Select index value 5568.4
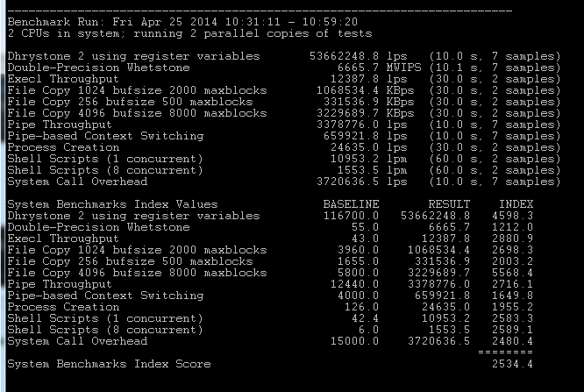 tap(512, 273)
